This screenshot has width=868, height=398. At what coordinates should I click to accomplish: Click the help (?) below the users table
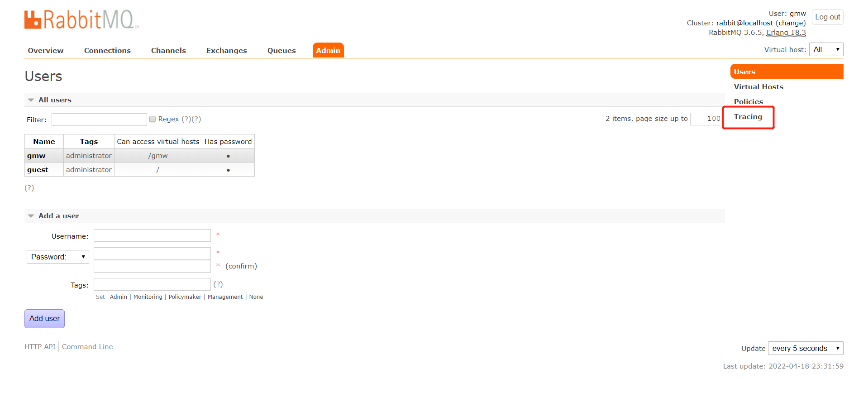pos(29,188)
